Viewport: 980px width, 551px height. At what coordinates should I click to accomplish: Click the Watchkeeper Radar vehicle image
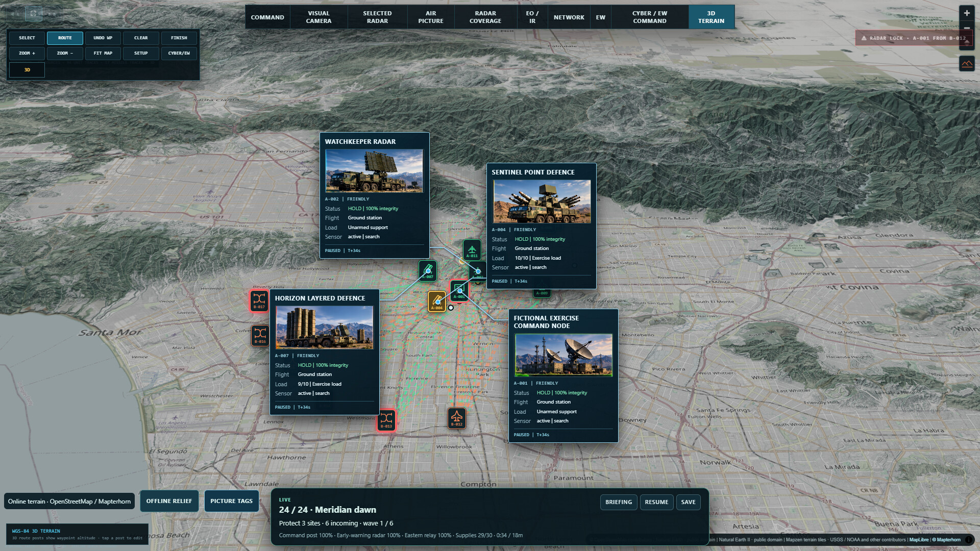pyautogui.click(x=374, y=171)
